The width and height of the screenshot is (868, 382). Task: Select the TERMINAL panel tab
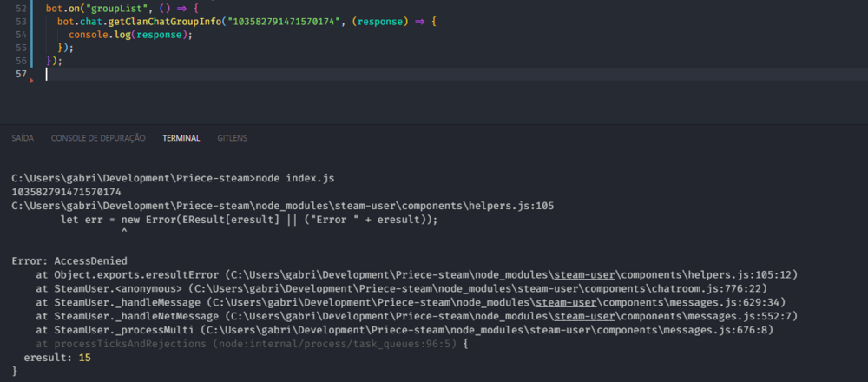(x=181, y=138)
